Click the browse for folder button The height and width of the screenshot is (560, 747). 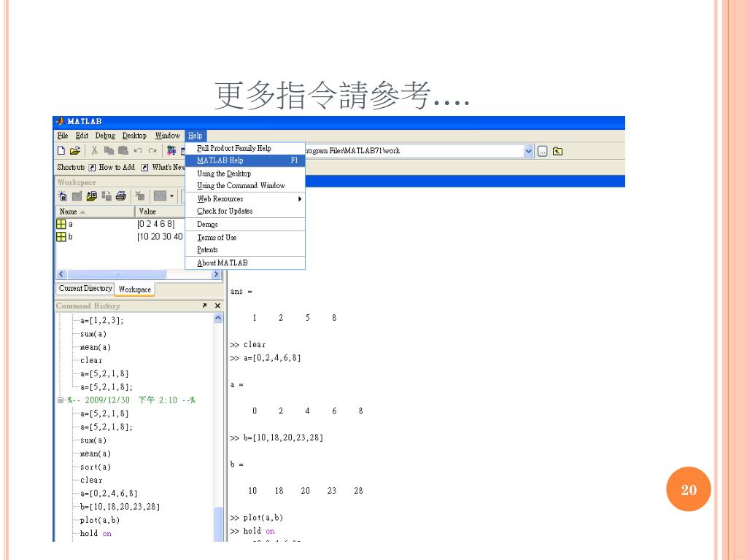point(542,151)
